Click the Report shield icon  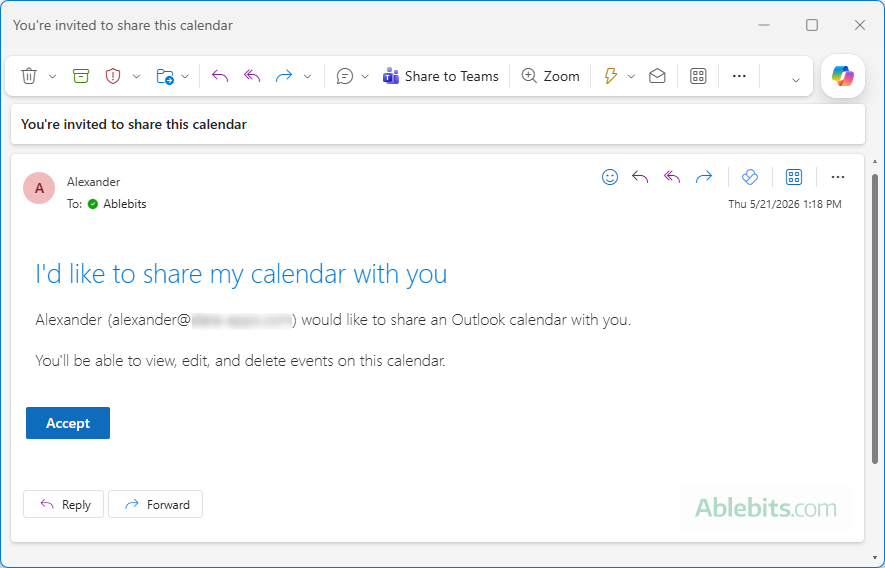(113, 76)
